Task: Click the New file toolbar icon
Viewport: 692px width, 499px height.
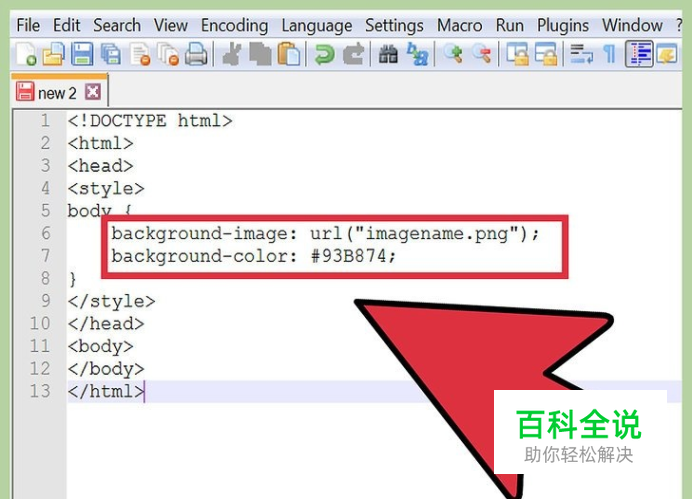Action: [x=26, y=54]
